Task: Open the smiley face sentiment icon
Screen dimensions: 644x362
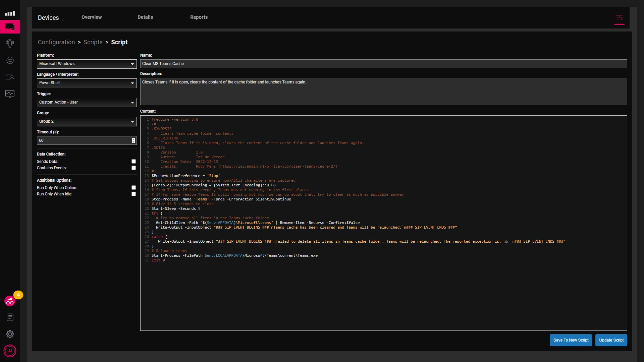Action: click(x=10, y=60)
